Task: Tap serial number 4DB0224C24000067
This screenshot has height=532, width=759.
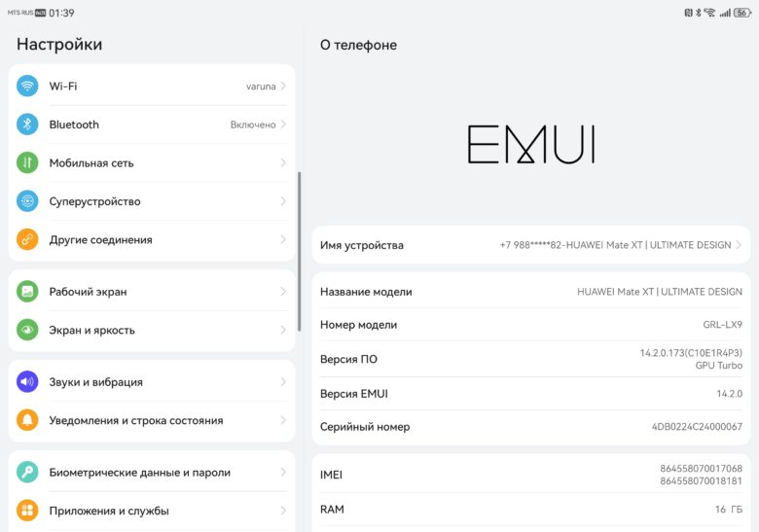Action: tap(697, 427)
